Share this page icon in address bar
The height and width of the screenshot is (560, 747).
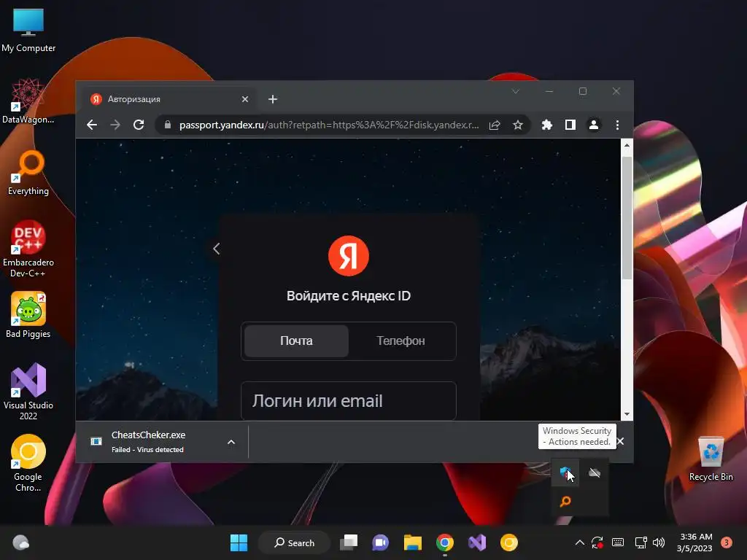pyautogui.click(x=495, y=125)
